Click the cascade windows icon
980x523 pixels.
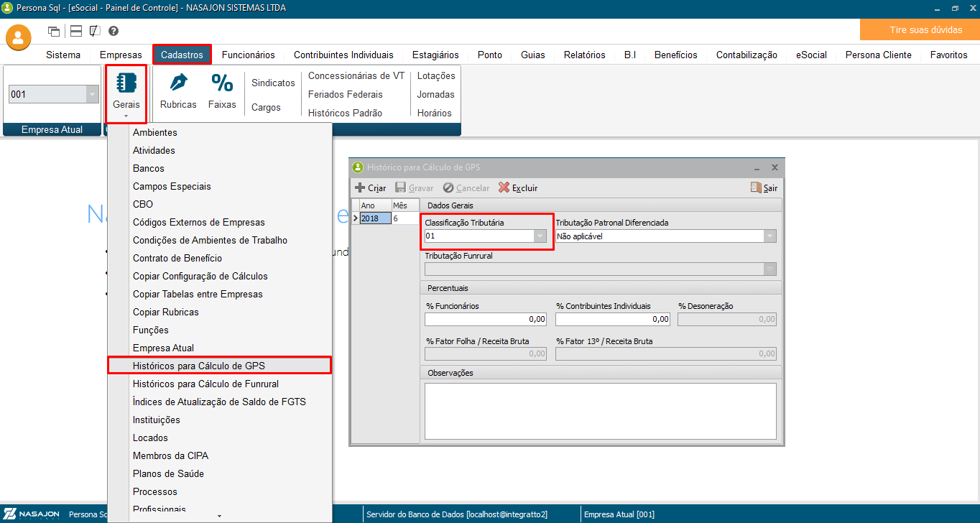54,31
